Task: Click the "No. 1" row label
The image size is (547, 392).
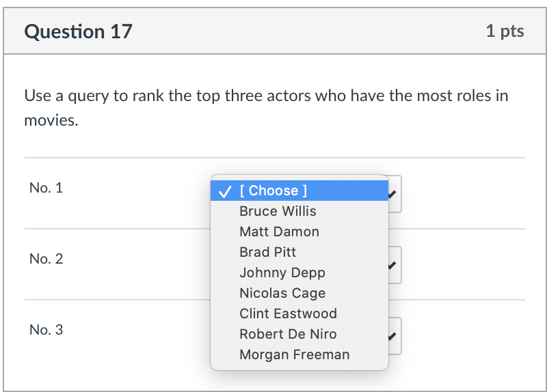Action: pyautogui.click(x=46, y=188)
